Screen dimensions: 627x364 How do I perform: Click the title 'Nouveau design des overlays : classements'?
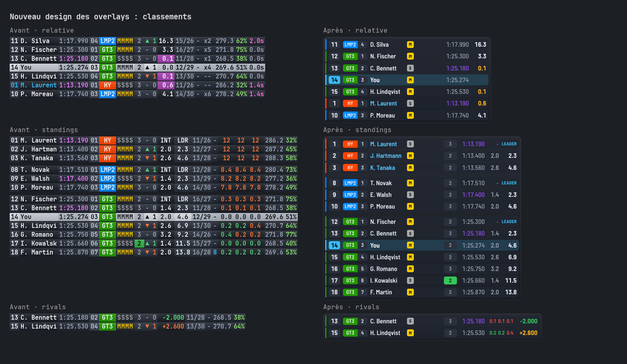pyautogui.click(x=100, y=17)
